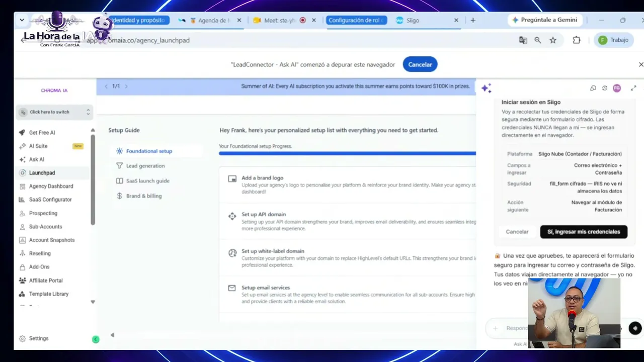Expand the Ask AI panel to fullscreen
The image size is (644, 362).
click(x=633, y=88)
